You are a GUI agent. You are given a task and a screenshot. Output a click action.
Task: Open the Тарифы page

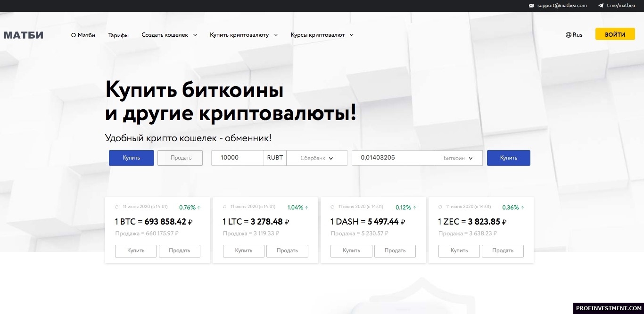(x=118, y=35)
